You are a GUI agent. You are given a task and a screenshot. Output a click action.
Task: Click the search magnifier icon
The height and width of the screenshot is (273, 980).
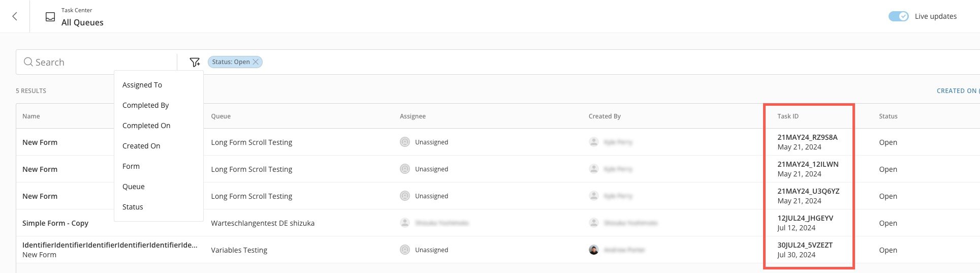coord(28,62)
